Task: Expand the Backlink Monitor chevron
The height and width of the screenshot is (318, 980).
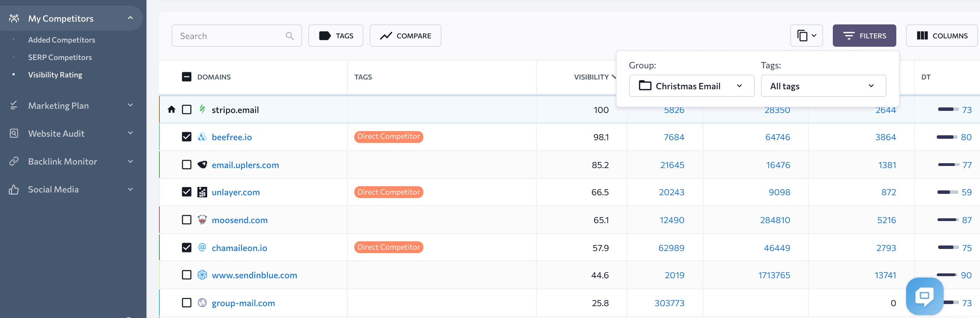Action: click(x=130, y=161)
